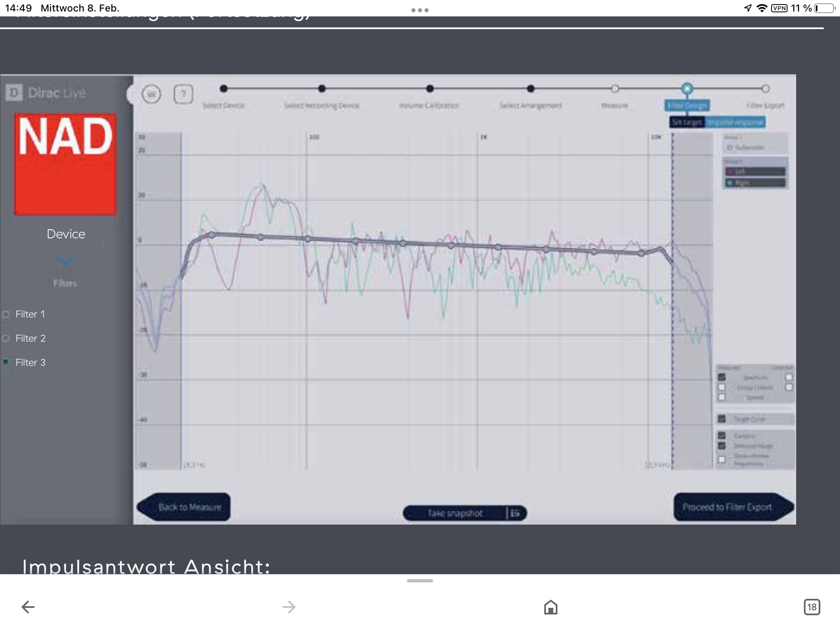Image resolution: width=840 pixels, height=630 pixels.
Task: Go back in browser history
Action: [28, 607]
